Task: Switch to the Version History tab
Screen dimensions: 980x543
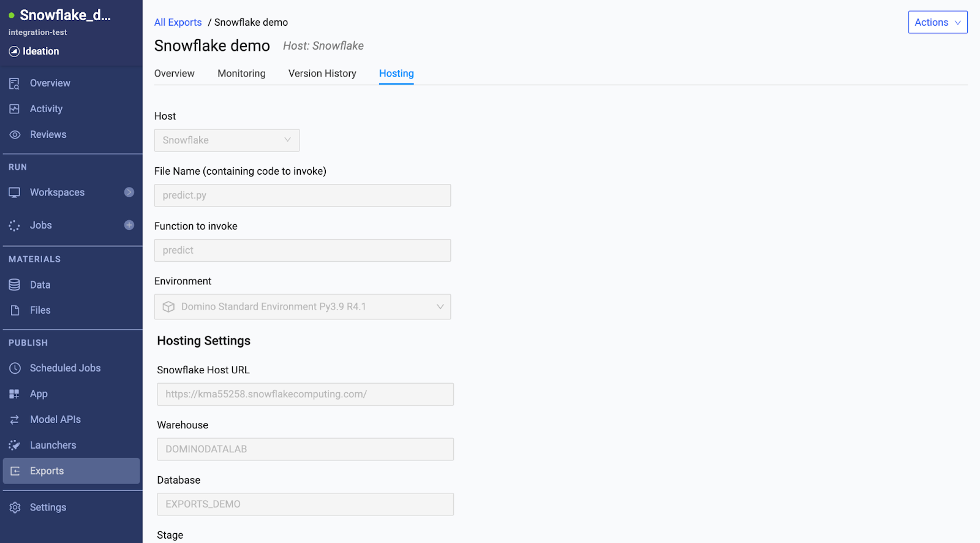Action: 322,74
